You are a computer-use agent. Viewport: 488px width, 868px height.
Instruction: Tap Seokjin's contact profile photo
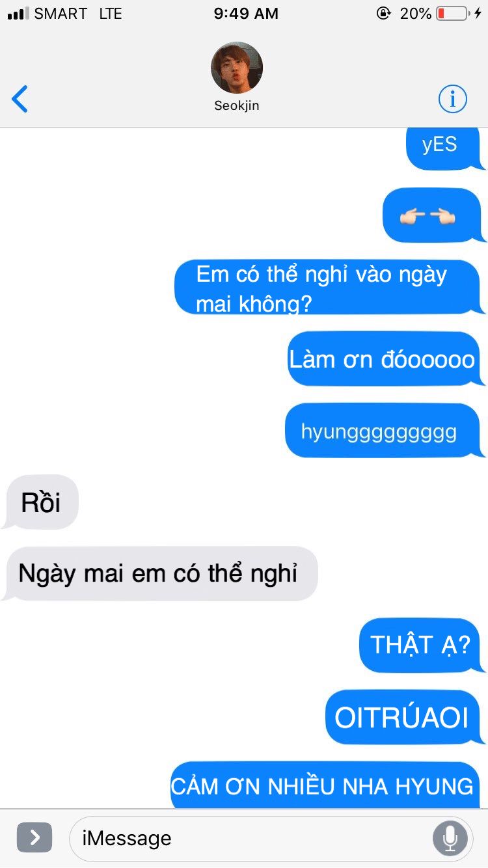(237, 68)
